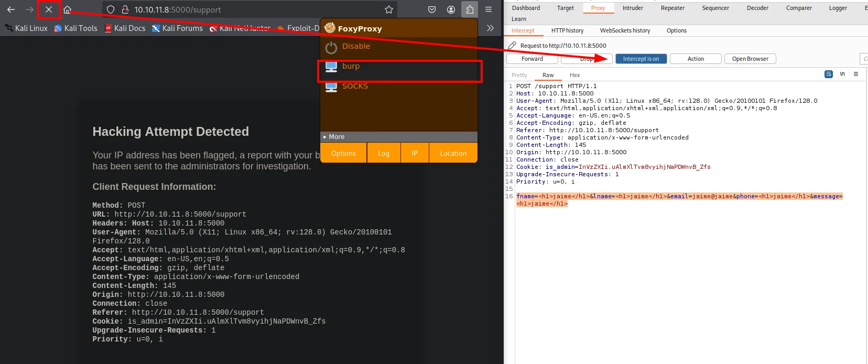The width and height of the screenshot is (868, 364).
Task: Click the FoxyProxy Location button
Action: click(453, 153)
